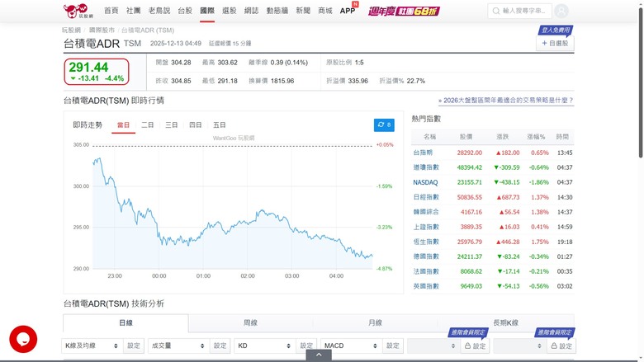Viewport: 644px width, 362px height.
Task: Open the 2026 trading strategy article link
Action: point(505,100)
